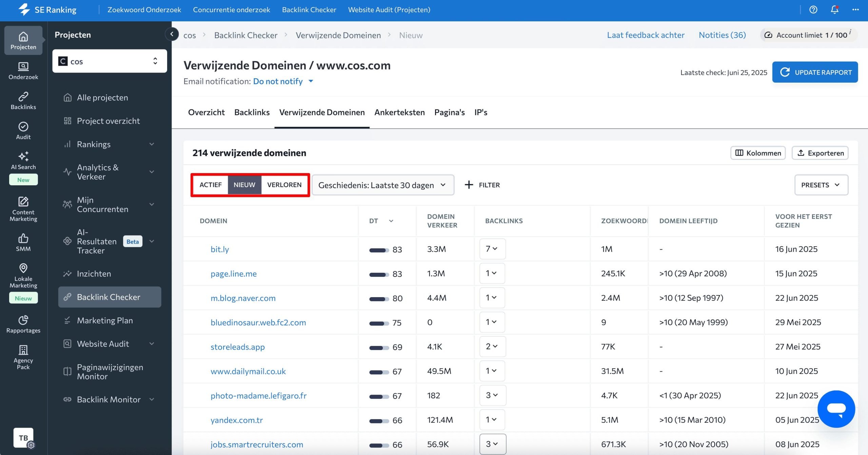Open the www.dailymail.co.uk domain link
868x455 pixels.
tap(248, 371)
